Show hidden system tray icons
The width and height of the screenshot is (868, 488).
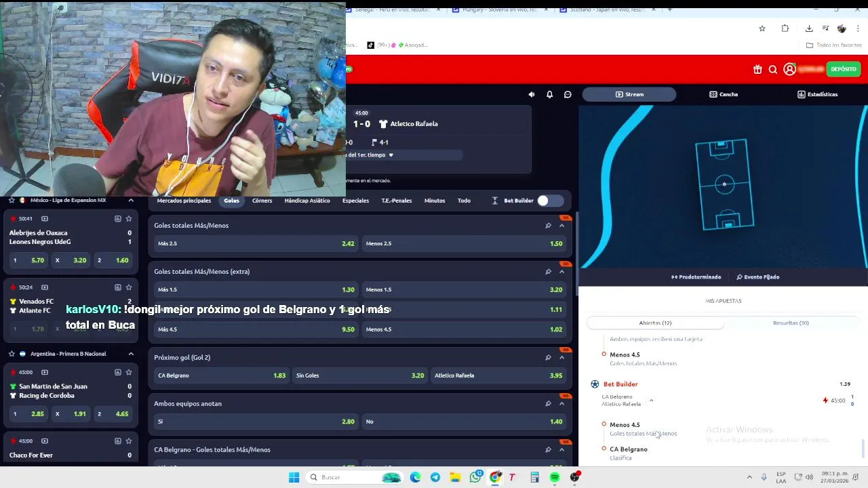(x=749, y=477)
